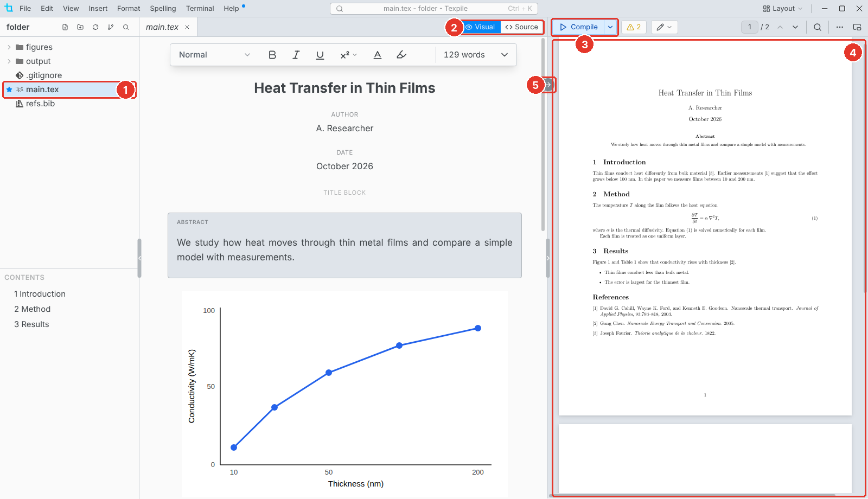The height and width of the screenshot is (499, 868).
Task: Expand the 129 words count dropdown
Action: (476, 55)
